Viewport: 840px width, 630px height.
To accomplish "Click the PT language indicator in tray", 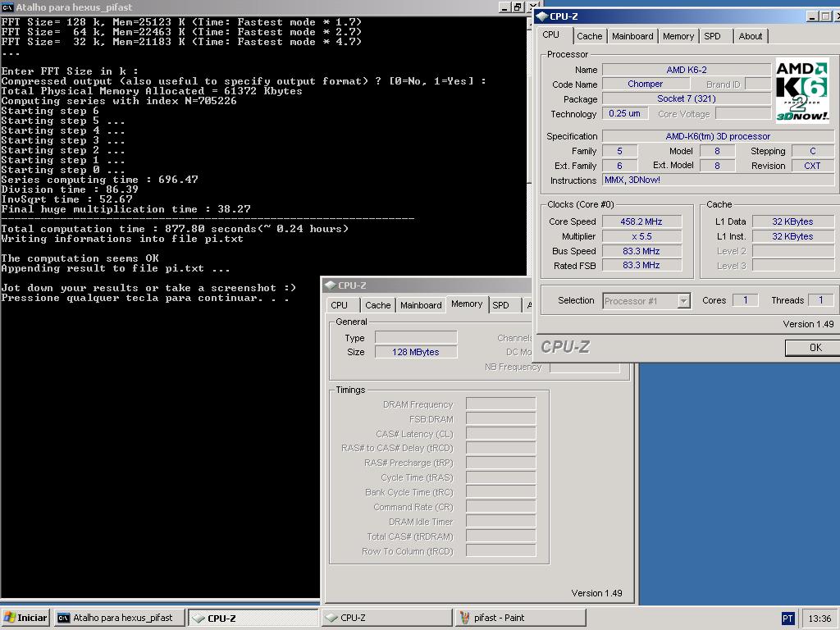I will pyautogui.click(x=787, y=619).
